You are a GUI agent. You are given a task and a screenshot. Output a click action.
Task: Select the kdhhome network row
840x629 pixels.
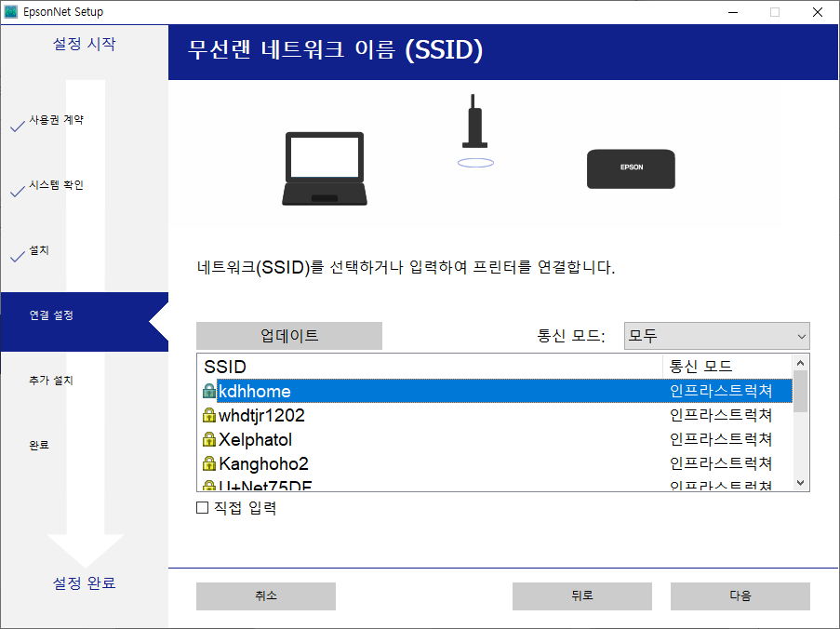[x=497, y=391]
